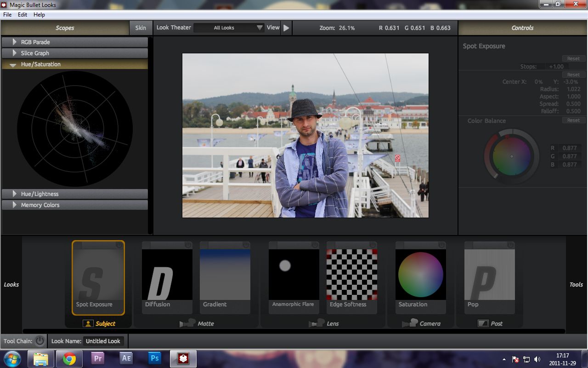
Task: Click the Spread value 0.500
Action: pos(573,103)
